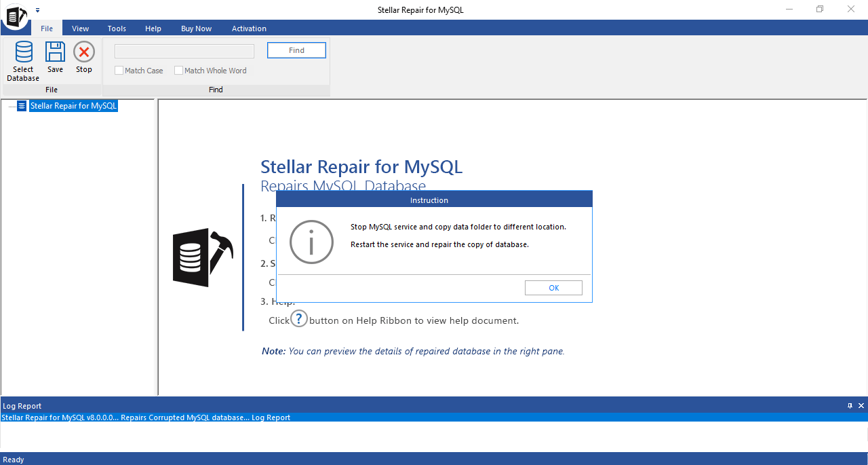Pin the Log Report panel
The height and width of the screenshot is (465, 868).
pyautogui.click(x=850, y=406)
